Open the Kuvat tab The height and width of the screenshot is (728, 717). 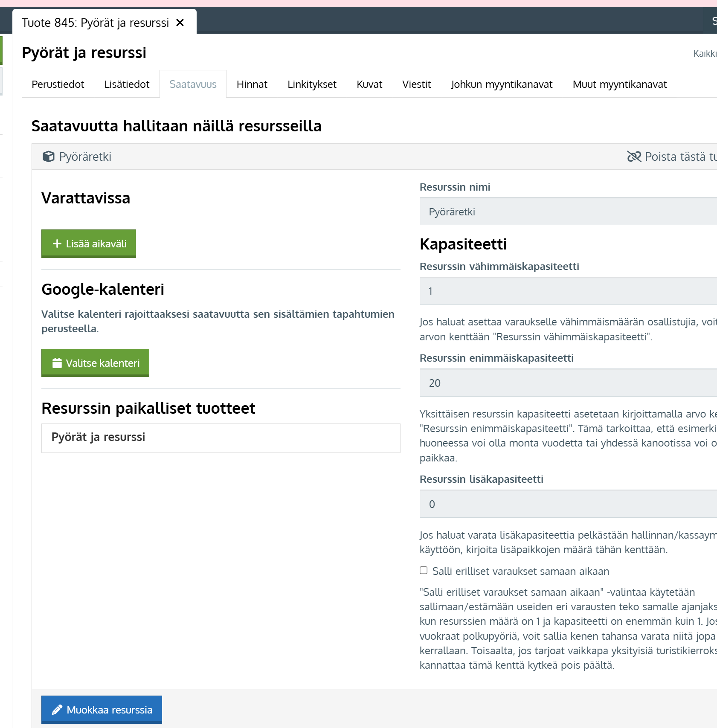[x=369, y=84]
